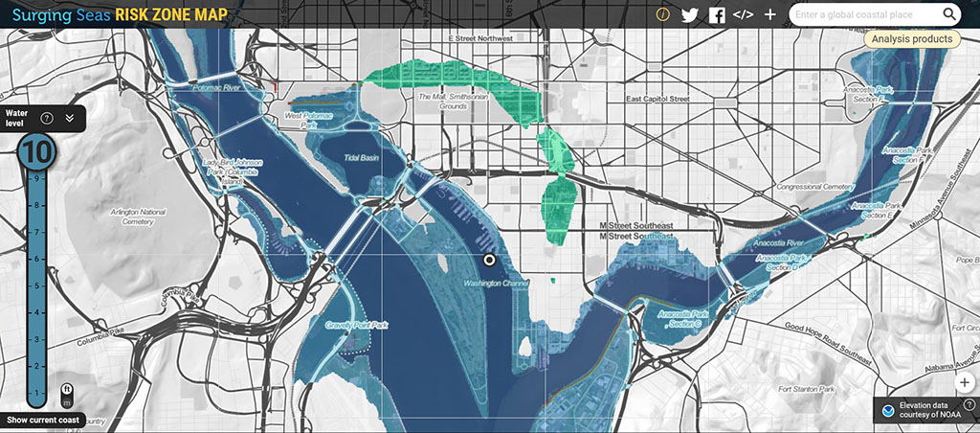Image resolution: width=980 pixels, height=433 pixels.
Task: Collapse the Water level panel chevron
Action: [69, 119]
